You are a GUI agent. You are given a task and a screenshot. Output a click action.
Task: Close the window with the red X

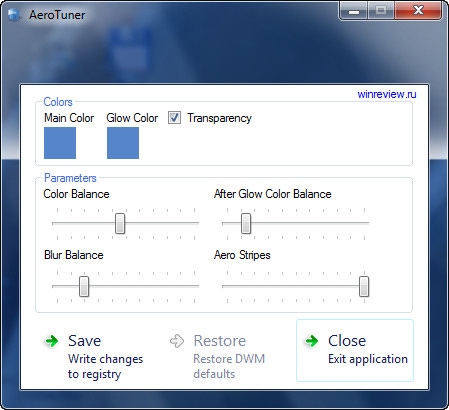click(x=418, y=11)
